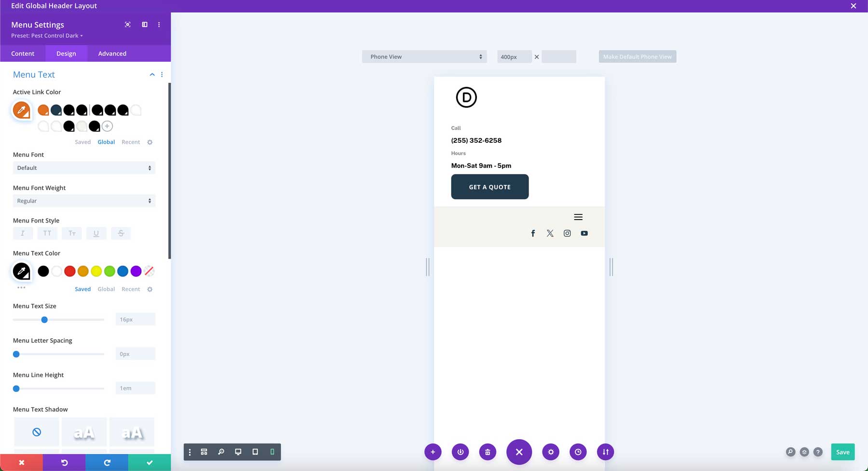Collapse the Menu Text section

coord(152,74)
